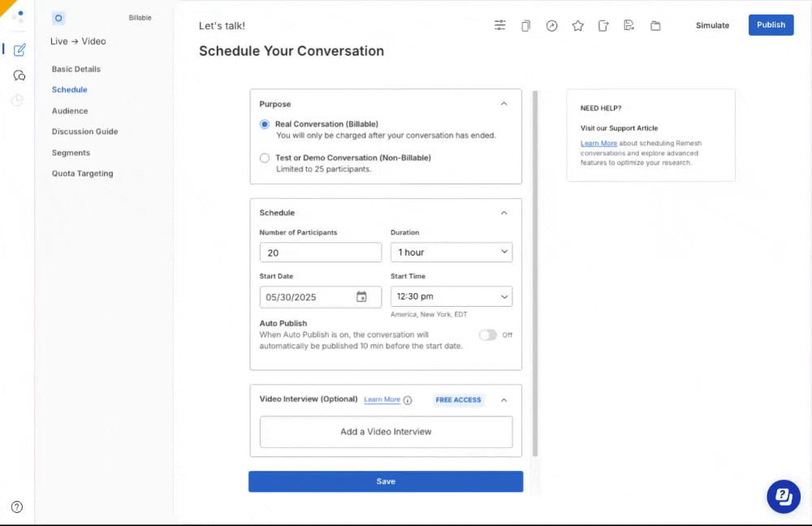Viewport: 812px width, 526px height.
Task: Toggle the Auto Publish switch
Action: (487, 335)
